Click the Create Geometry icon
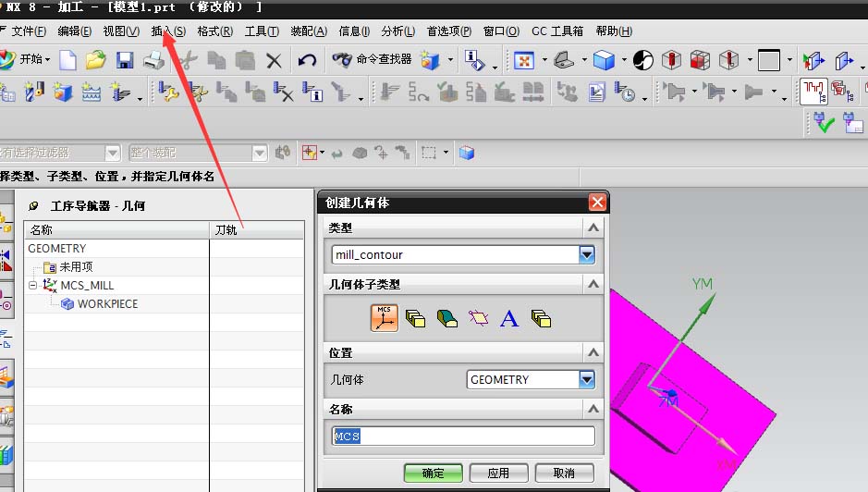This screenshot has width=868, height=492. tap(62, 92)
